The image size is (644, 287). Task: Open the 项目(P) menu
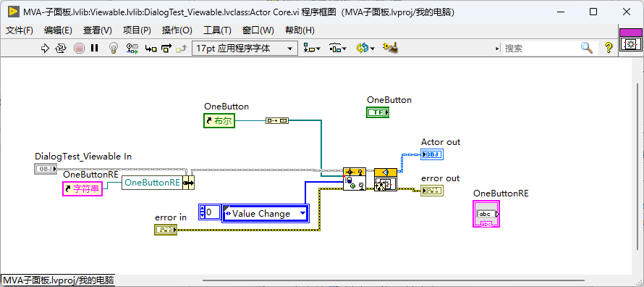(137, 30)
